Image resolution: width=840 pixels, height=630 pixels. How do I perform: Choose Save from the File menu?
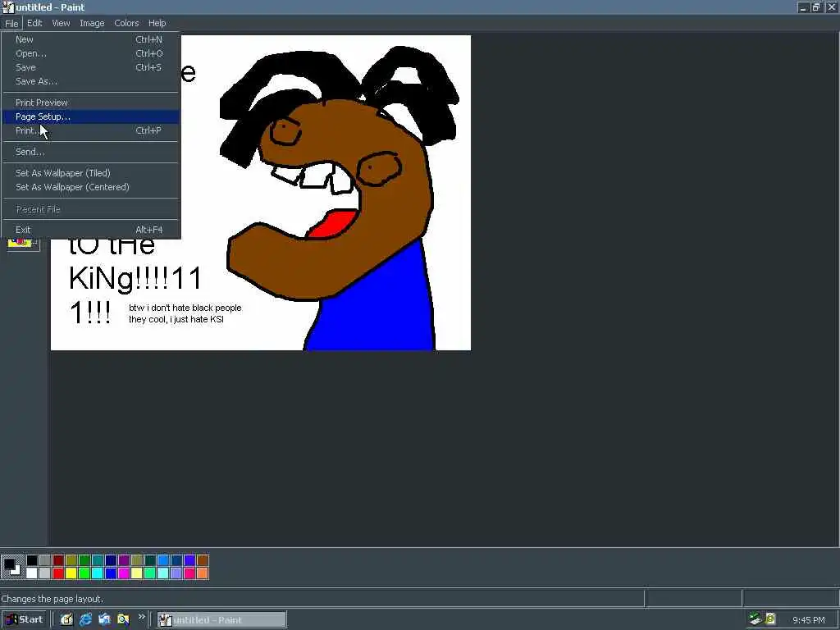90,67
